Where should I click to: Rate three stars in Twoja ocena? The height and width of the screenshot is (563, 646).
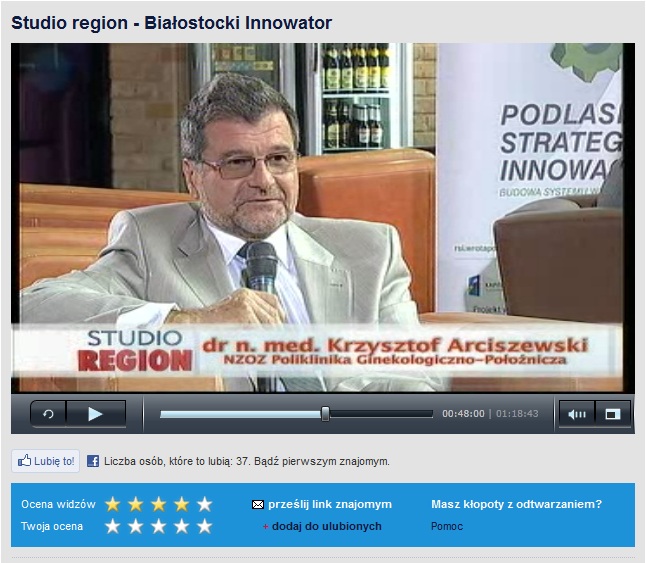pyautogui.click(x=159, y=526)
